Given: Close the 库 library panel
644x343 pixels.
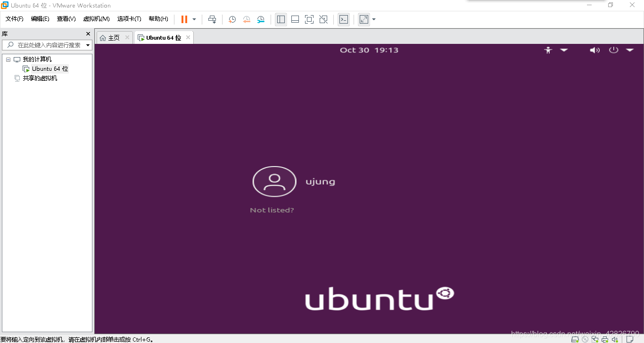Looking at the screenshot, I should point(88,33).
